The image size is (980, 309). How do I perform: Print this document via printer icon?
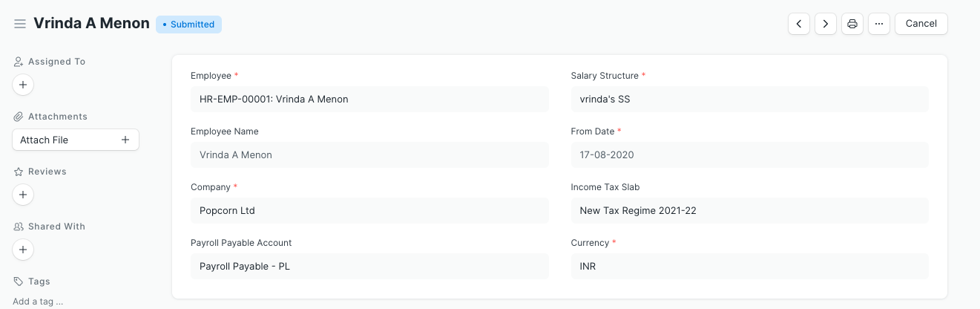[852, 24]
